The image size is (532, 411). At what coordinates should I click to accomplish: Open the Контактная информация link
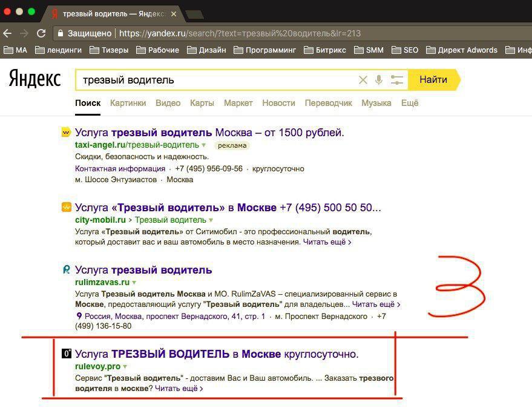tap(120, 169)
